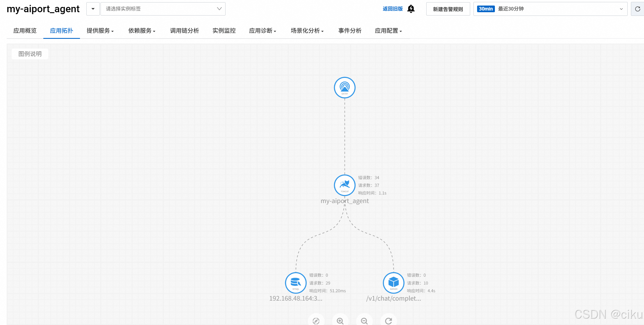Screen dimensions: 644x325
Task: Click the my-aiport_agent page title
Action: [x=43, y=9]
